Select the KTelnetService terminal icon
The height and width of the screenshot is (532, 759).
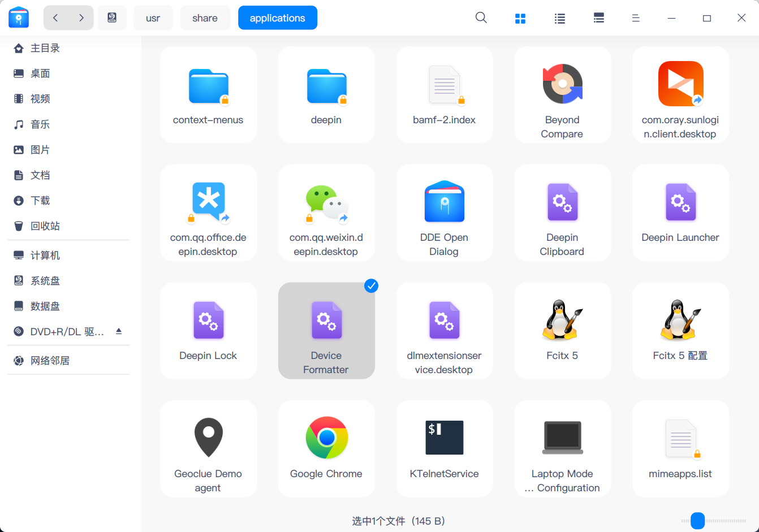tap(445, 437)
